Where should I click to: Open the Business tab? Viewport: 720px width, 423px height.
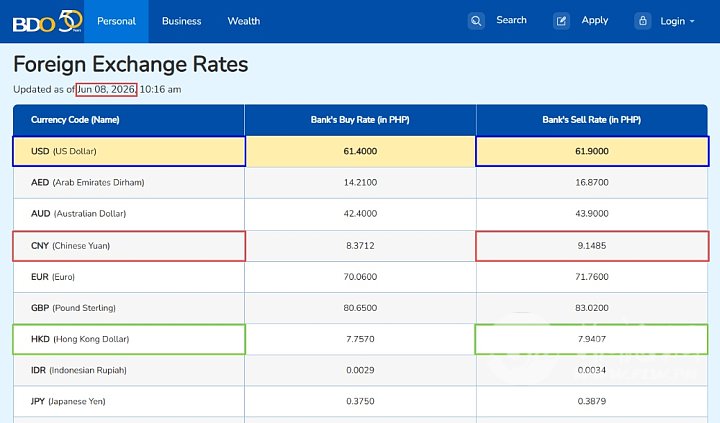(x=181, y=21)
